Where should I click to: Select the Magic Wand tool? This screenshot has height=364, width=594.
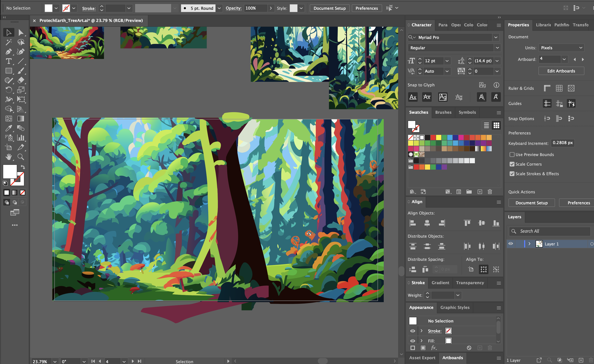8,42
